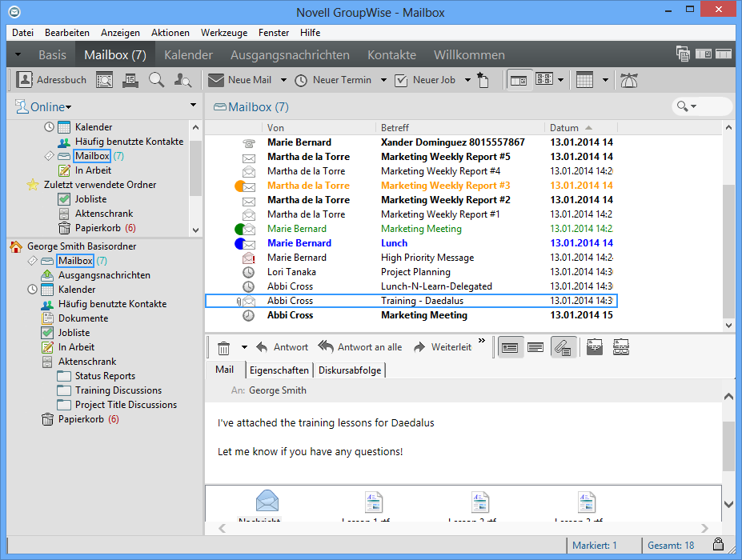Click the delete trash icon in message toolbar
The width and height of the screenshot is (742, 560).
point(223,348)
